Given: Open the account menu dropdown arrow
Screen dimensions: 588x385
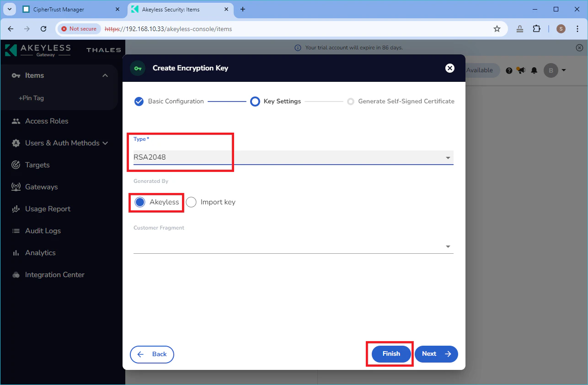Looking at the screenshot, I should (x=564, y=70).
